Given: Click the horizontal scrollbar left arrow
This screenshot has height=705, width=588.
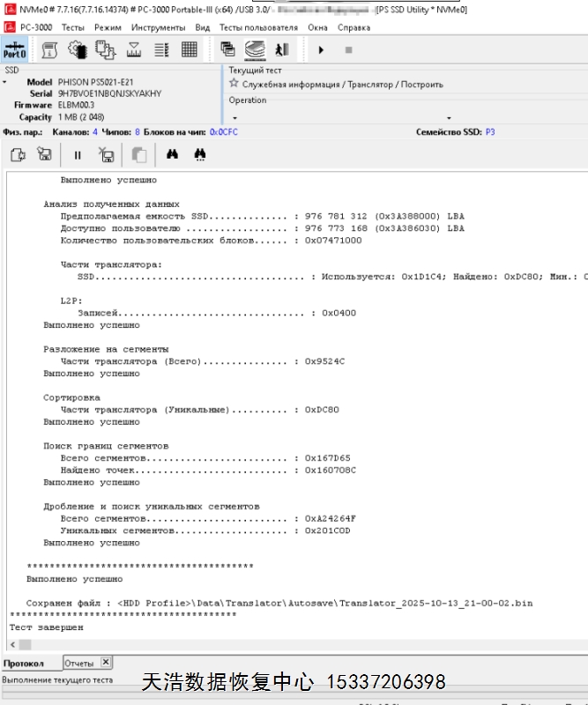Looking at the screenshot, I should (13, 644).
